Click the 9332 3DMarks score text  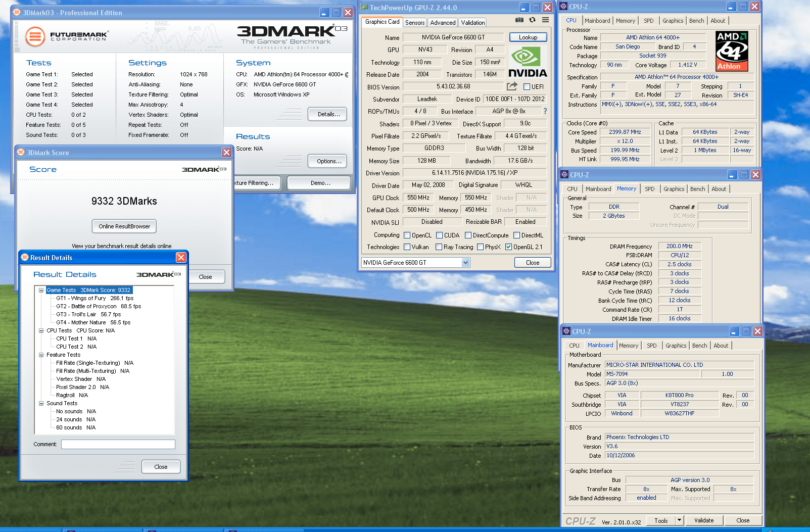[124, 201]
